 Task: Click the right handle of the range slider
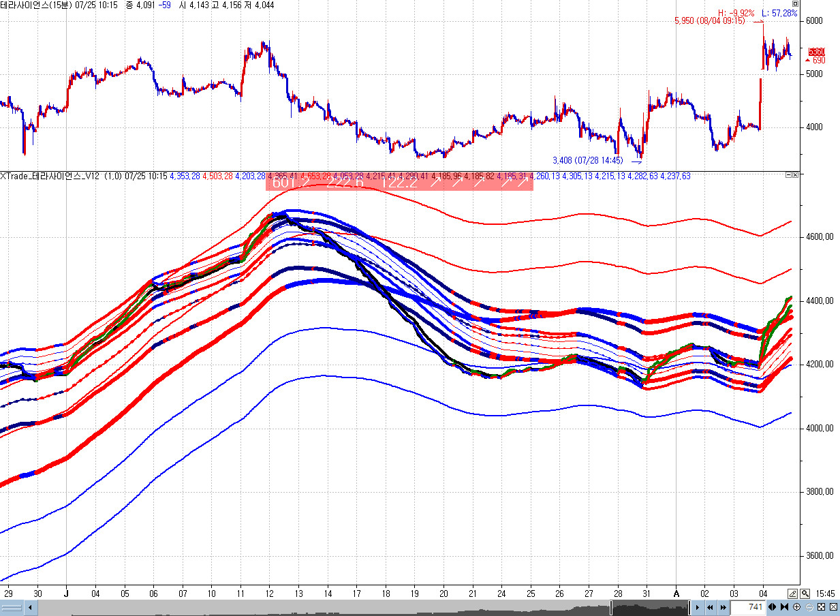(689, 607)
